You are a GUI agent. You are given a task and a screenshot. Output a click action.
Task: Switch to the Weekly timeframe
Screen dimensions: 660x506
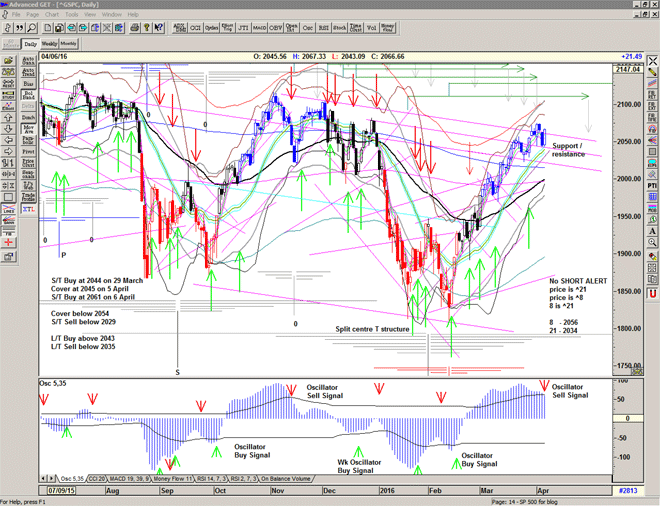(x=48, y=44)
